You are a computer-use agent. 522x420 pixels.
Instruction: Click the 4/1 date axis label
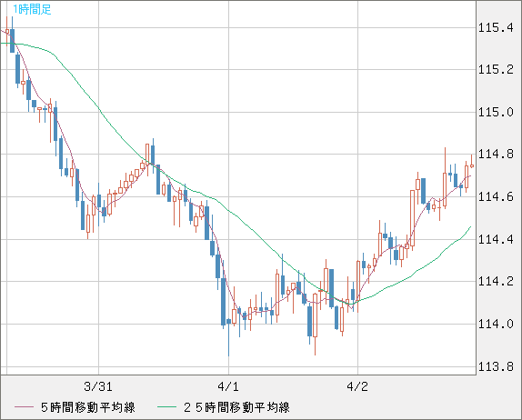point(228,386)
